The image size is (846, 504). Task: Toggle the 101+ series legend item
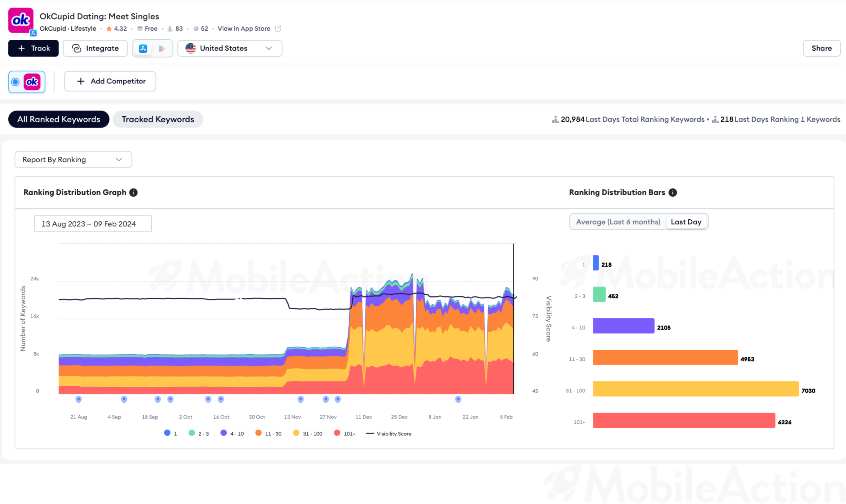point(345,434)
